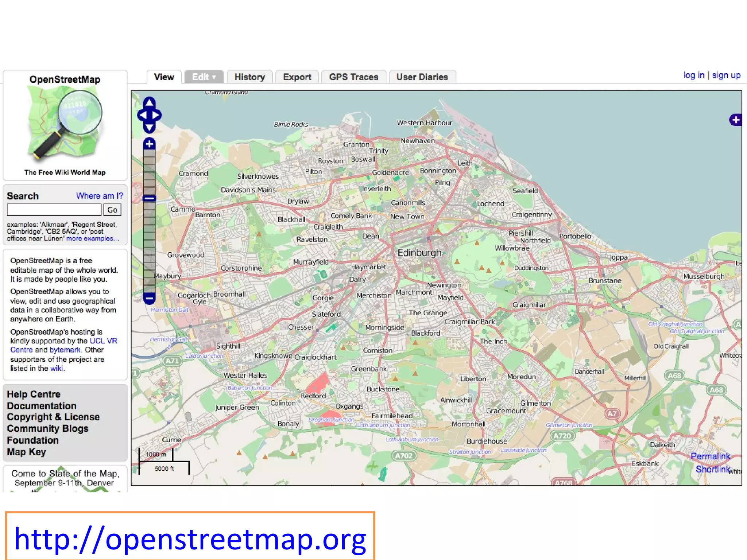Screen dimensions: 747x560
Task: Switch to the History tab
Action: pos(249,77)
